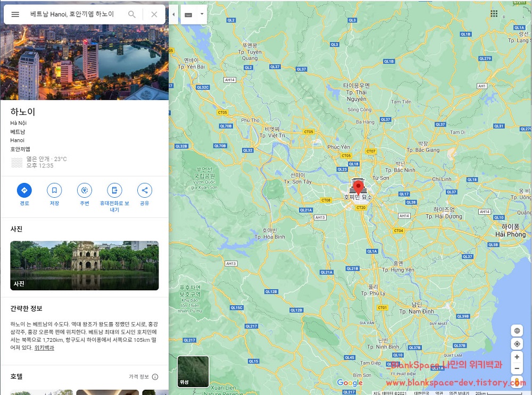
Task: Click the 하노이 place title
Action: 23,111
